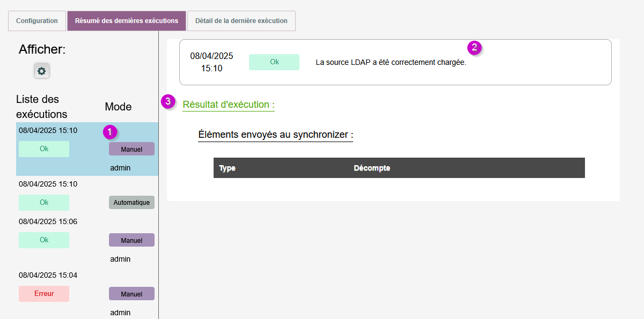The width and height of the screenshot is (644, 319).
Task: Click the Ok badge in the detail panel
Action: tap(274, 62)
